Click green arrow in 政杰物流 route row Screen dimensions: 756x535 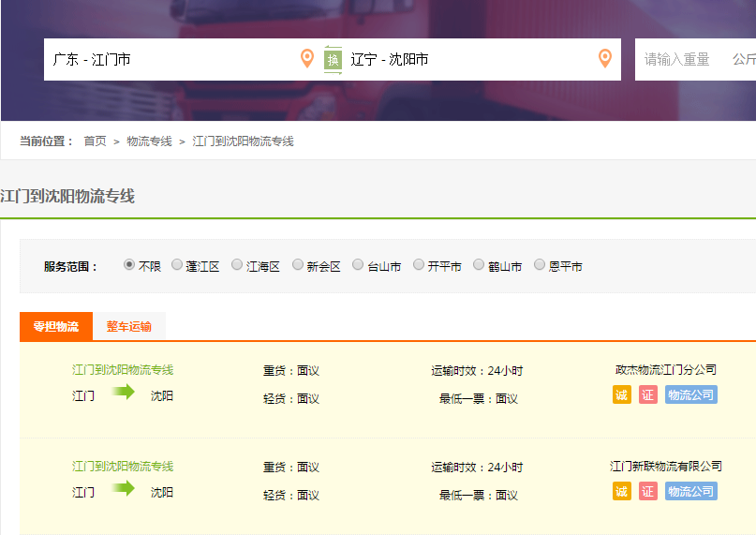click(123, 392)
